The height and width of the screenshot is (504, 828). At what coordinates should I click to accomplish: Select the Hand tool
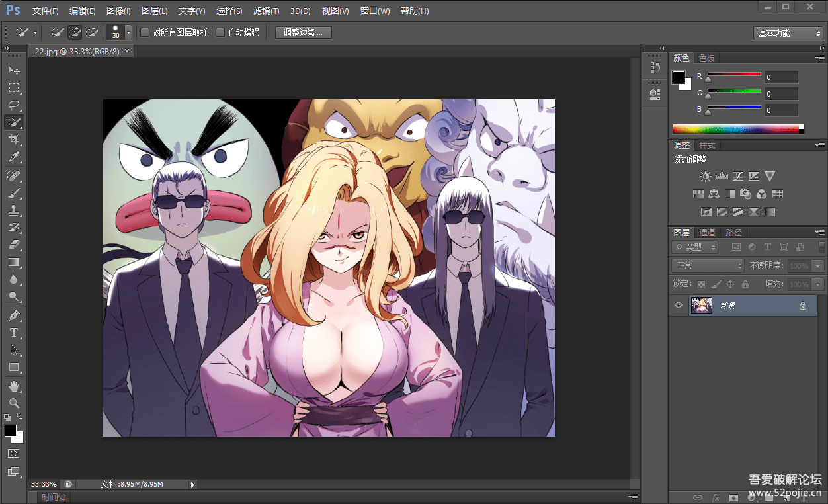coord(13,386)
